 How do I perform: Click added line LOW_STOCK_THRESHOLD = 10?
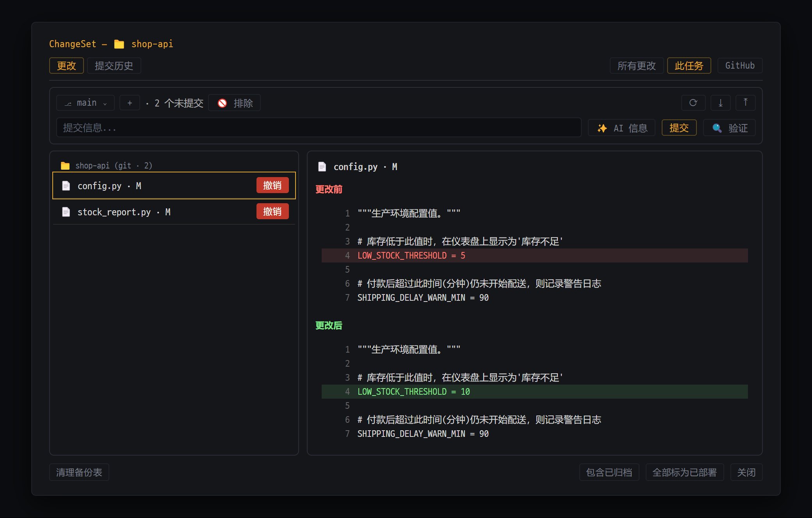pos(535,392)
